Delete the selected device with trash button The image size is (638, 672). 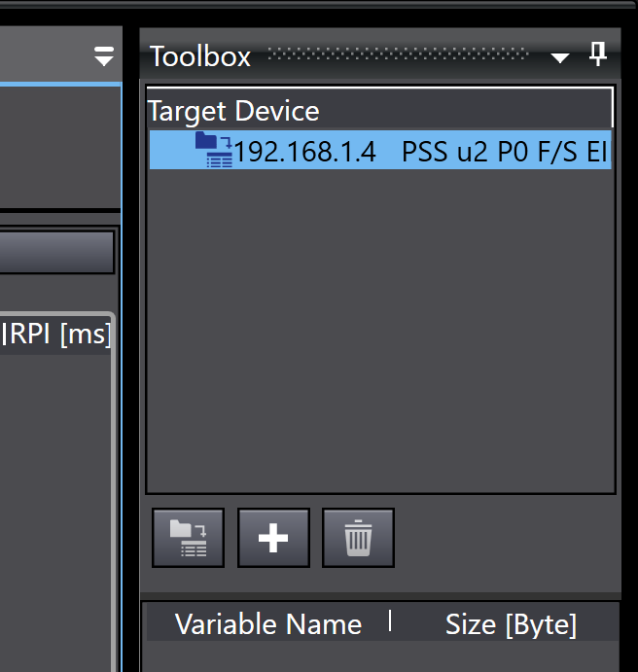click(x=358, y=538)
